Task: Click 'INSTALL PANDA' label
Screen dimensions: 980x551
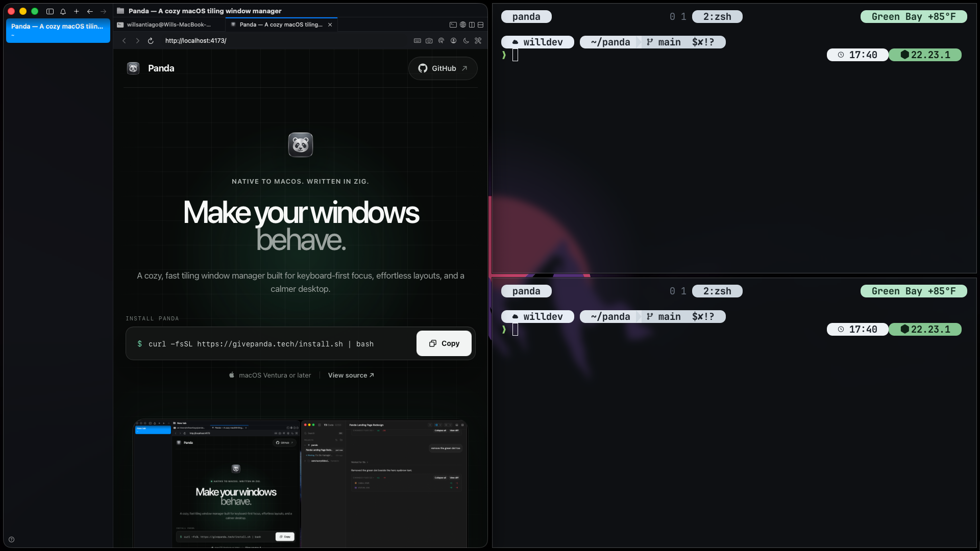Action: pyautogui.click(x=153, y=318)
